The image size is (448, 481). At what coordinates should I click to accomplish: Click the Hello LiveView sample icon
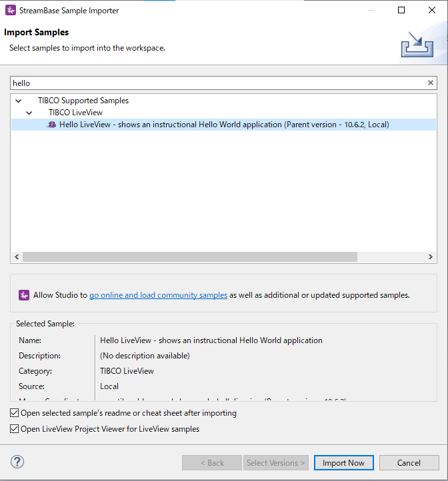click(x=51, y=125)
